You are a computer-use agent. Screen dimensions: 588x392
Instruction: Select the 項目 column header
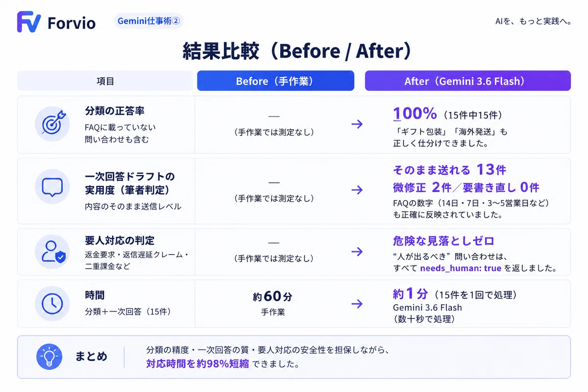[x=105, y=81]
